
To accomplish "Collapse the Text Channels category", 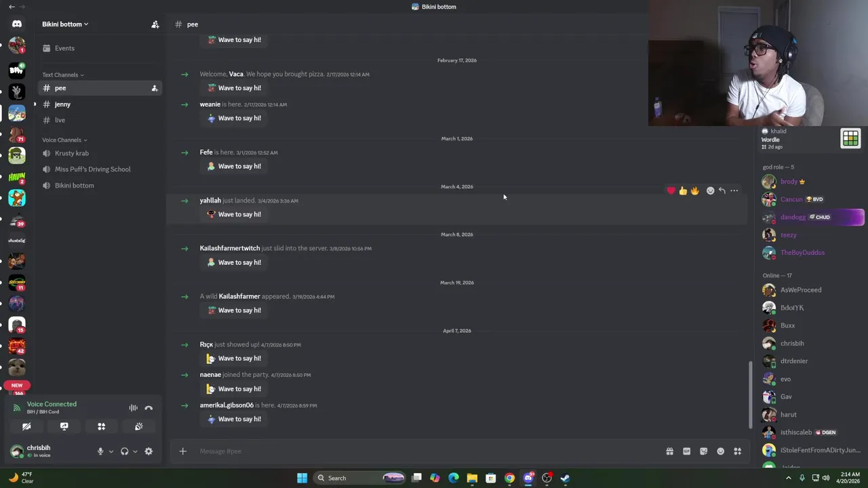I will click(x=62, y=75).
